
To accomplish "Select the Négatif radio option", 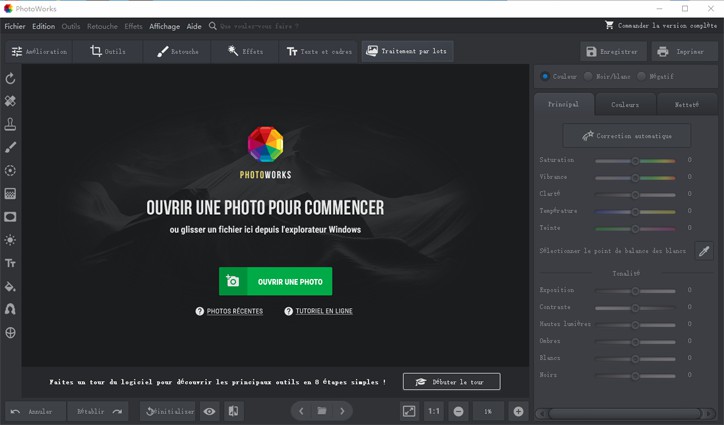I will [x=641, y=76].
